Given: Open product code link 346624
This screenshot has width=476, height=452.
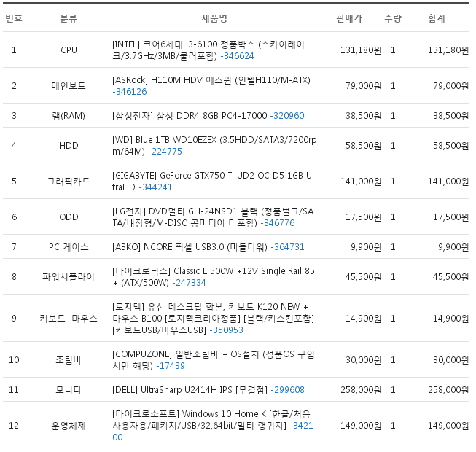Looking at the screenshot, I should [237, 56].
